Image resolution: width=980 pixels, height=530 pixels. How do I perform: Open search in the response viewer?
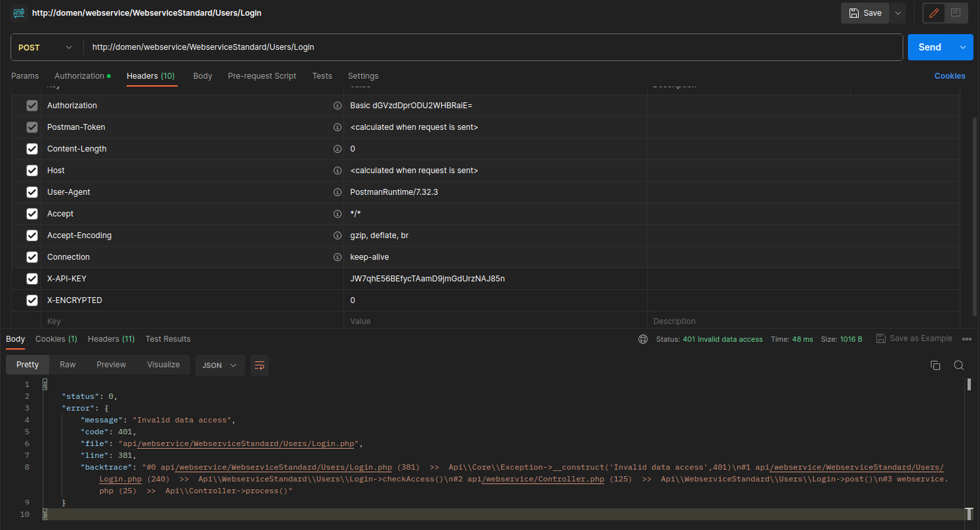tap(958, 365)
